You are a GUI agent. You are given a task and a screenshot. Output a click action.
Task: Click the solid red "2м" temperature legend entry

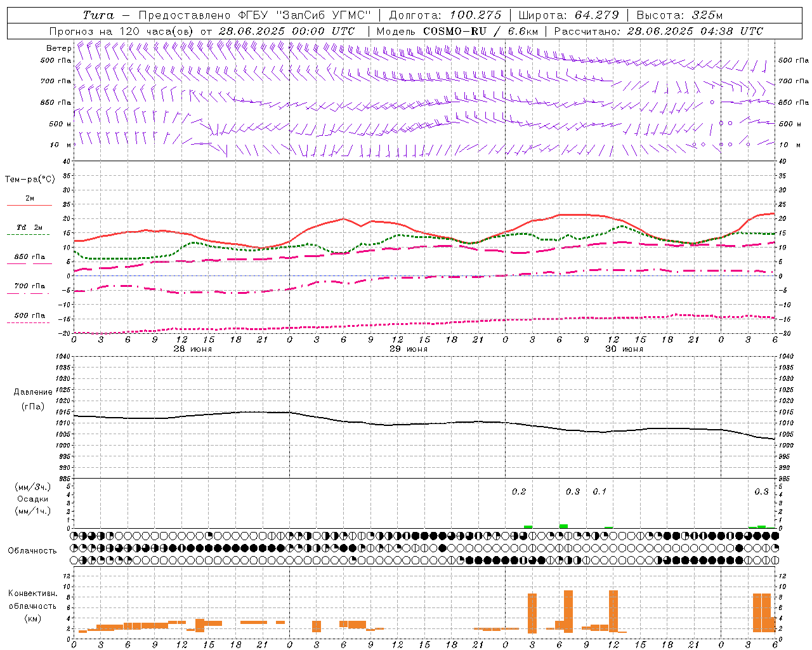[30, 199]
